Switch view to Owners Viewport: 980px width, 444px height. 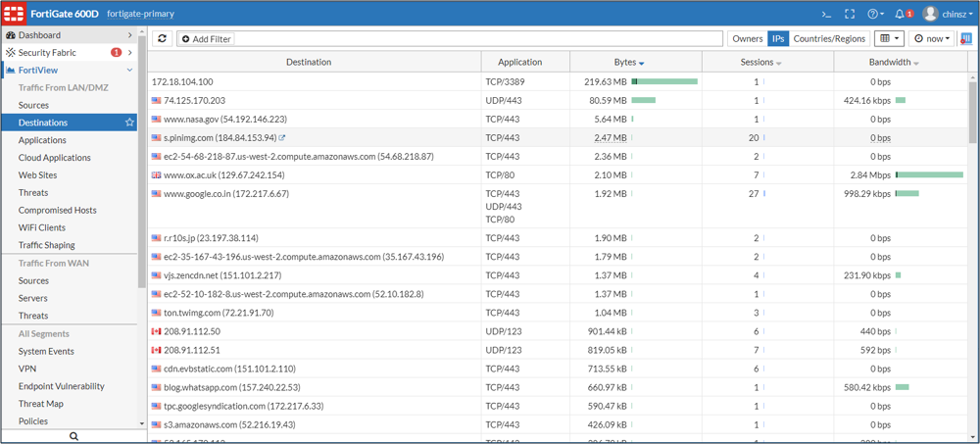click(x=748, y=39)
